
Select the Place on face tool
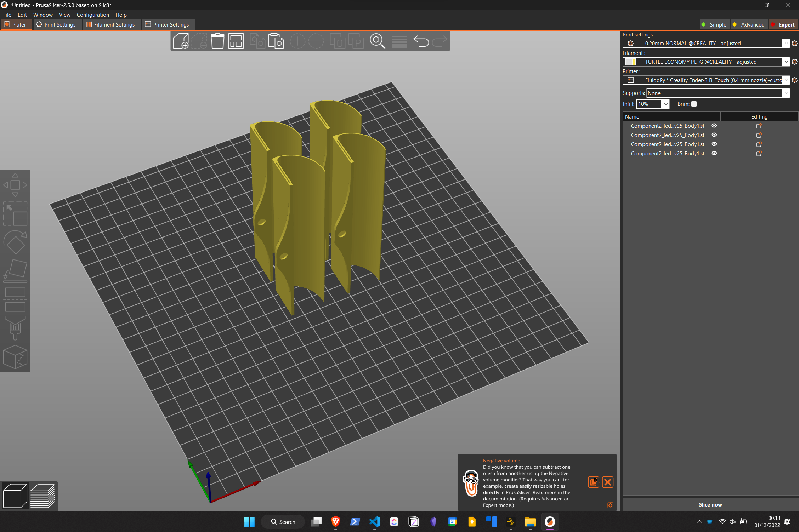pyautogui.click(x=15, y=271)
